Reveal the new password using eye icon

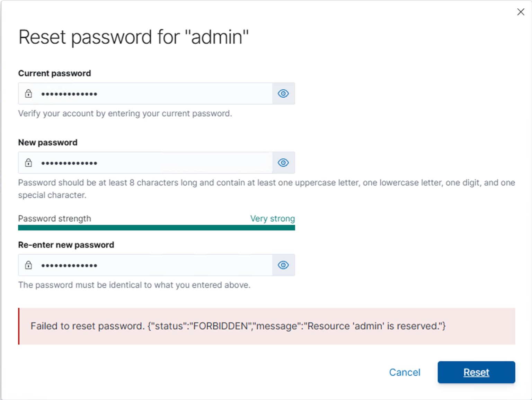point(283,163)
